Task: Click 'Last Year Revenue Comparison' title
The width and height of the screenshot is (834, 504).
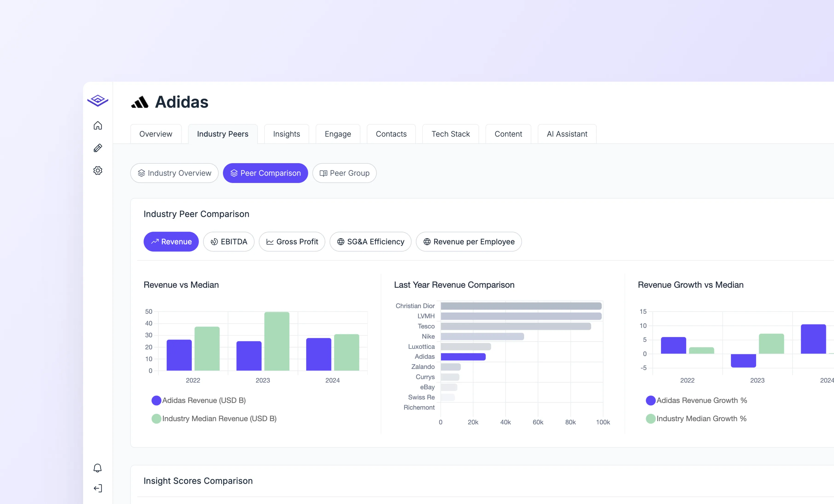Action: (x=454, y=285)
